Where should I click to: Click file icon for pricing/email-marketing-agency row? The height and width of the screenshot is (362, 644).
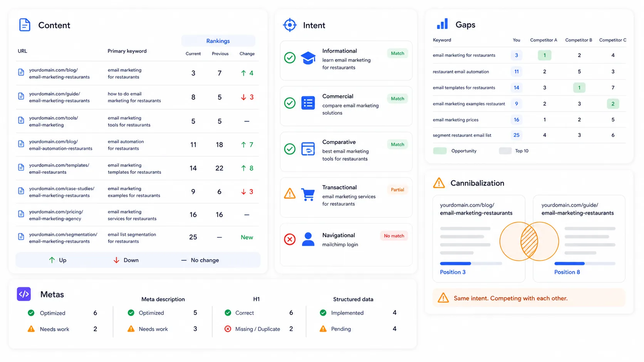point(21,214)
